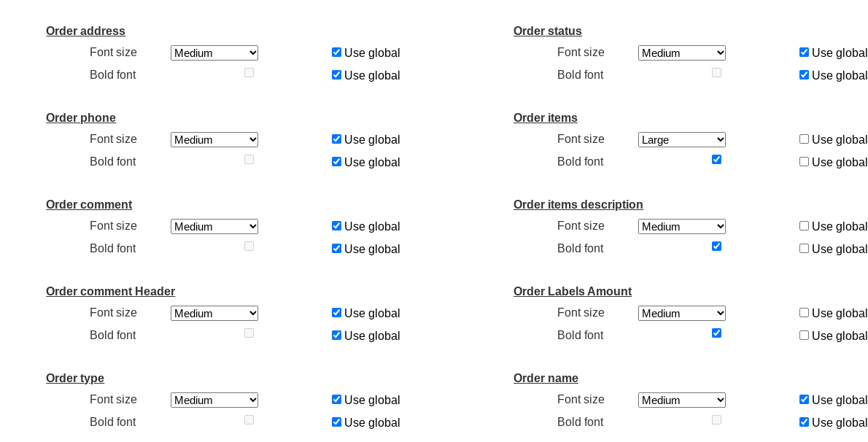This screenshot has width=868, height=442.
Task: Expand Order items font size dropdown
Action: [682, 140]
